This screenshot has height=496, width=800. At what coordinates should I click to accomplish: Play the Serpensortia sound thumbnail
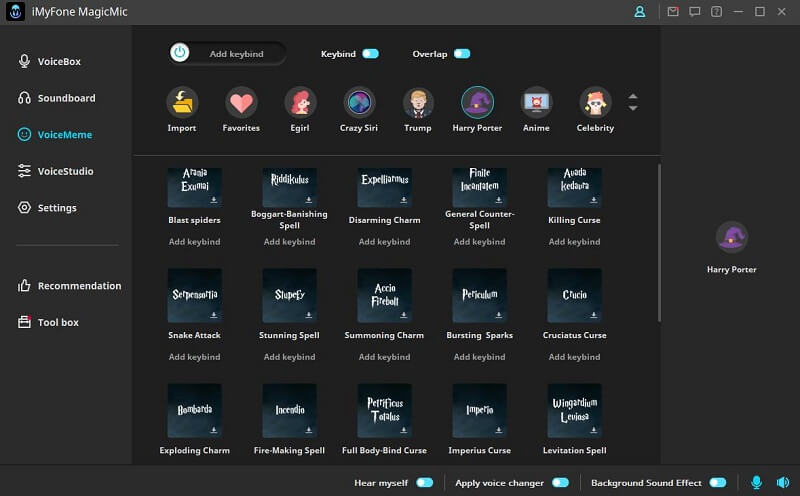click(194, 295)
